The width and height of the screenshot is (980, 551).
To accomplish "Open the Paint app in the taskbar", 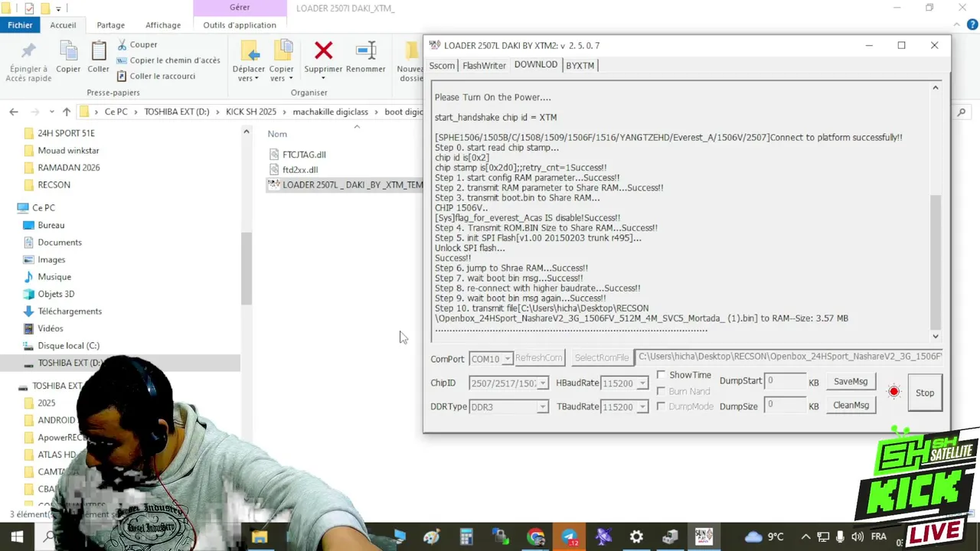I will coord(431,537).
